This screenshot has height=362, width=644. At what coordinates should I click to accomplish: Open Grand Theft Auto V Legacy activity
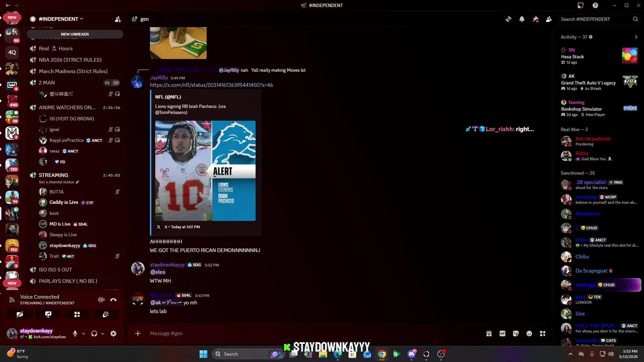tap(599, 82)
